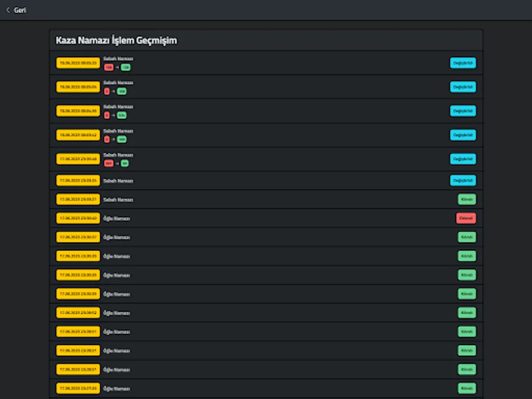
Task: Click the red Eklendi status badge
Action: click(x=466, y=218)
